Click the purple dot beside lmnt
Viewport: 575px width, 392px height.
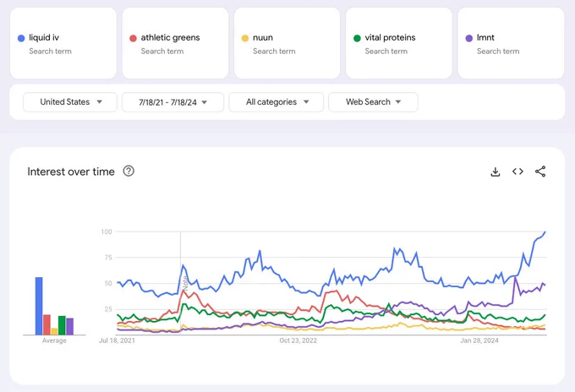(469, 38)
